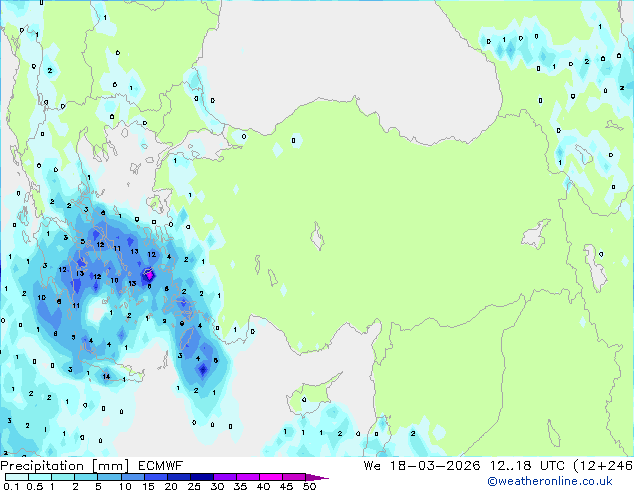This screenshot has width=634, height=490.
Task: Click the legend label "30"
Action: coord(217,486)
